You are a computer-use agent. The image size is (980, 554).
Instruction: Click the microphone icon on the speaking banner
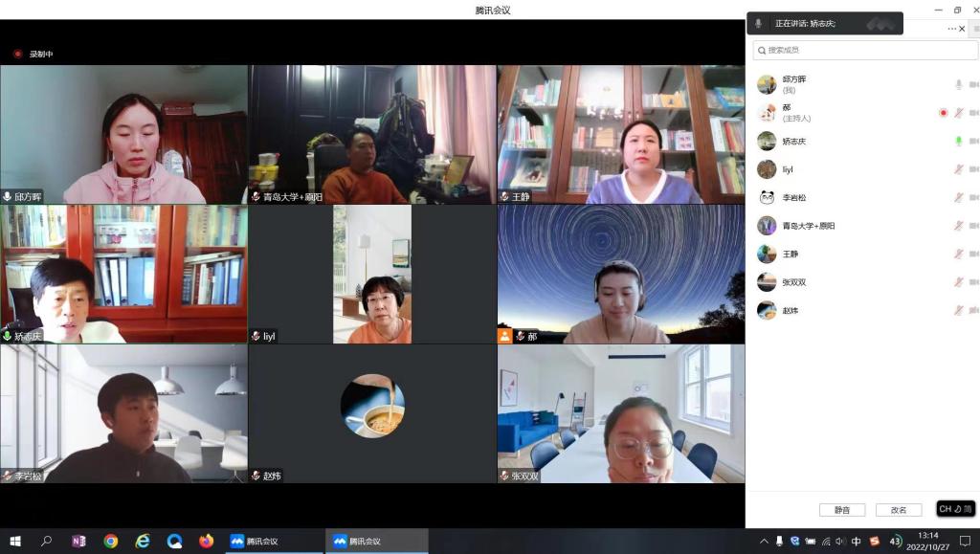click(760, 23)
